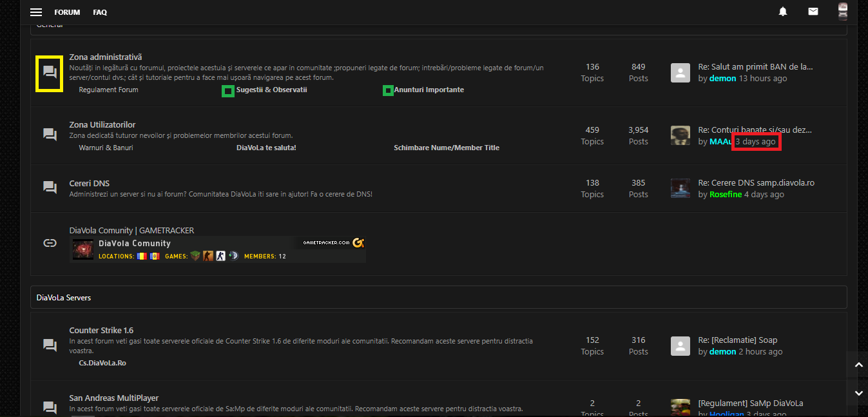Open demon's profile link
The image size is (868, 417).
[x=722, y=78]
